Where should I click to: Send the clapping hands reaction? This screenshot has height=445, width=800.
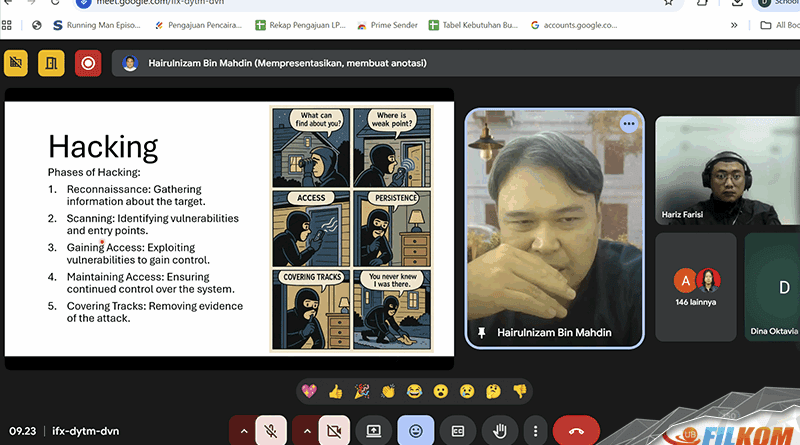tap(387, 390)
